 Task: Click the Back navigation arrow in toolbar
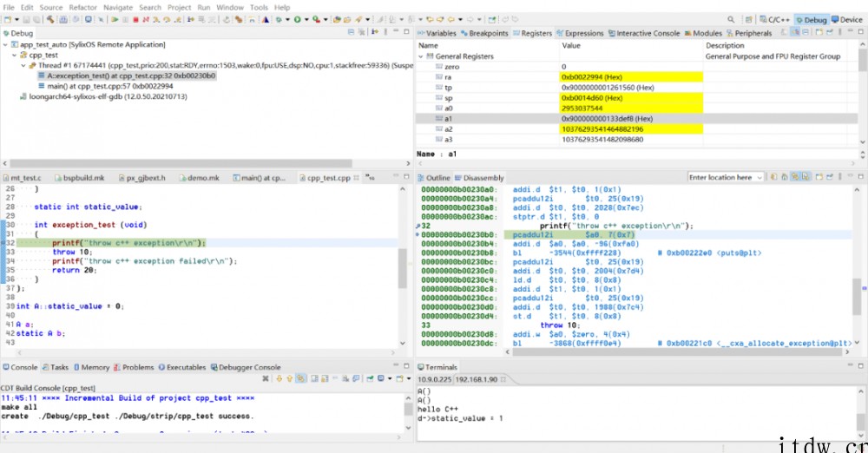point(451,19)
